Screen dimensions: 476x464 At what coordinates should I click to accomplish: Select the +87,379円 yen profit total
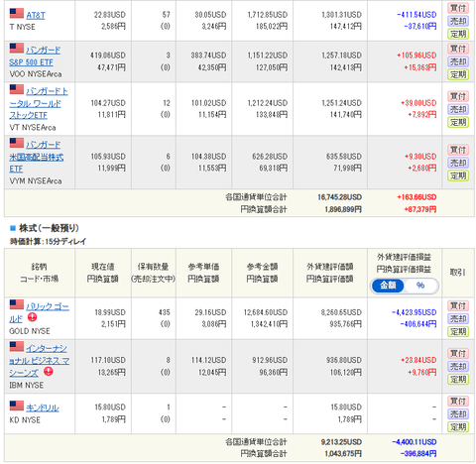click(x=420, y=209)
